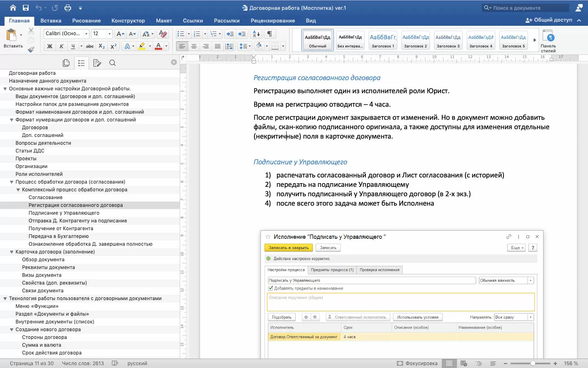
Task: Toggle italic (К) formatting
Action: click(x=62, y=46)
